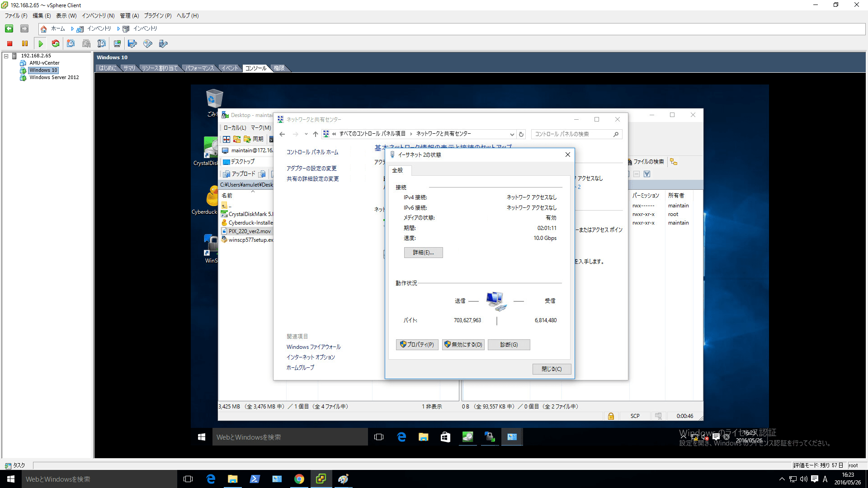868x488 pixels.
Task: Open Recycle Bin on guest desktop
Action: coord(214,99)
